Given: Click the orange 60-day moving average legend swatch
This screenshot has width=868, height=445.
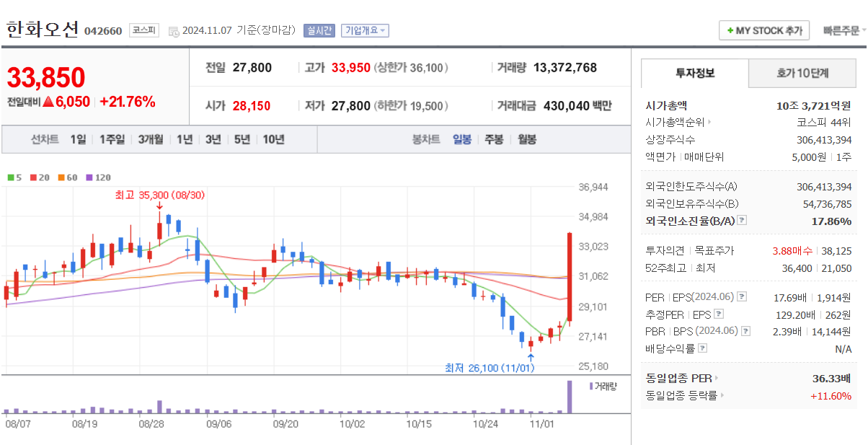Looking at the screenshot, I should point(61,177).
